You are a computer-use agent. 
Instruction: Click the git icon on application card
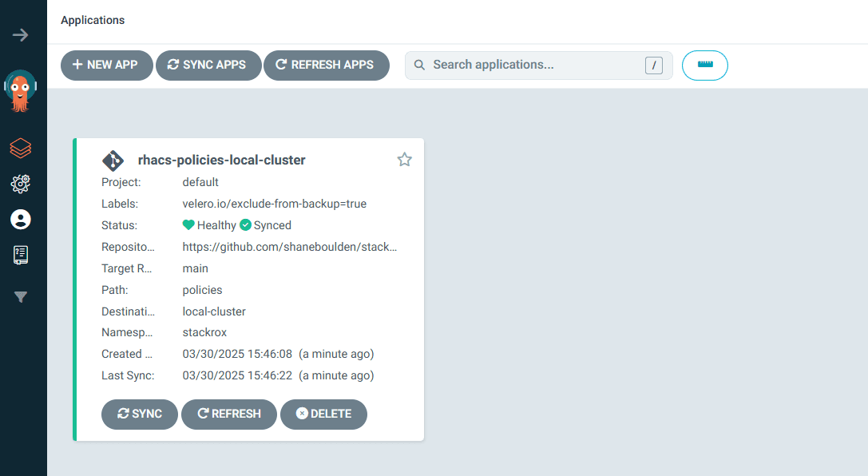point(113,161)
